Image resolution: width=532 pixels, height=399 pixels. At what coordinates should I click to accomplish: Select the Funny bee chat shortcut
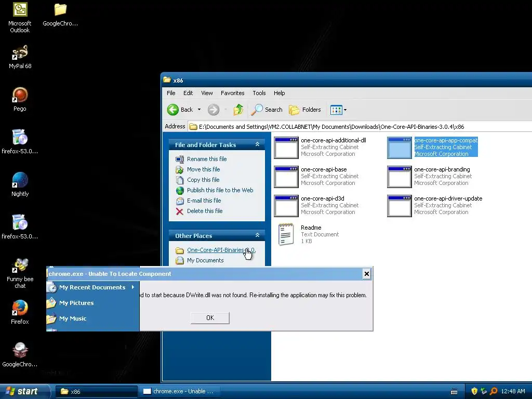point(20,273)
